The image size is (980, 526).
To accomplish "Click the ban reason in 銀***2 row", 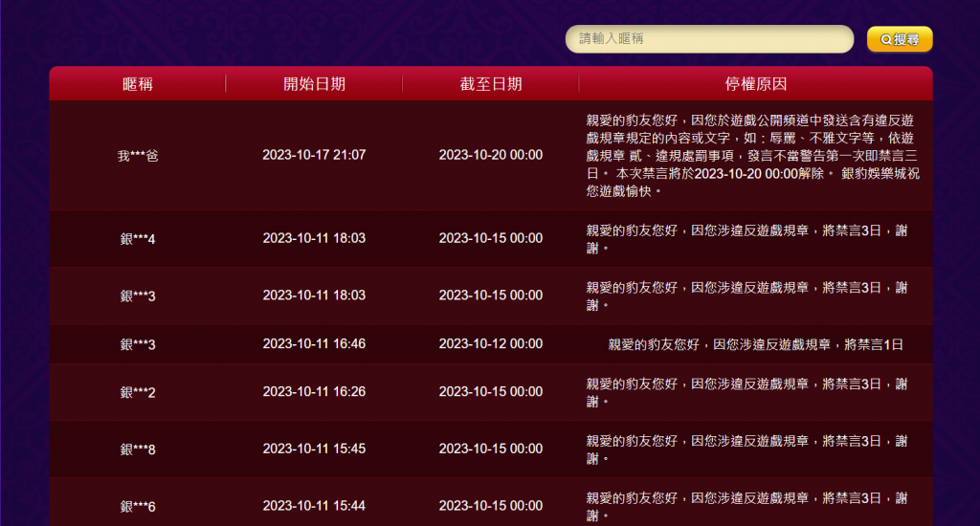I will point(746,393).
